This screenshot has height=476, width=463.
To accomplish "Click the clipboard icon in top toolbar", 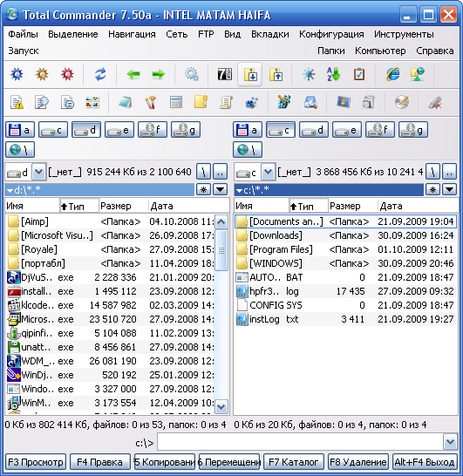I will click(359, 74).
